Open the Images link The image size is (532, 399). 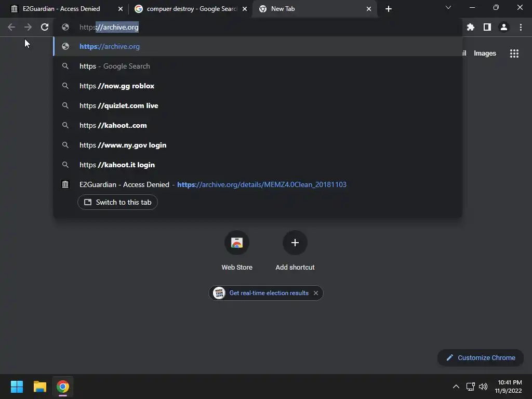coord(485,54)
